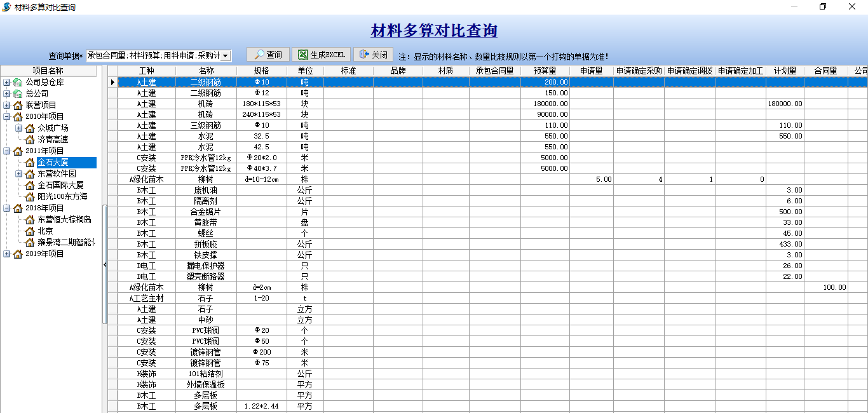Viewport: 868px width, 413px height.
Task: Click the house icon next to 济青高速
Action: click(x=30, y=140)
